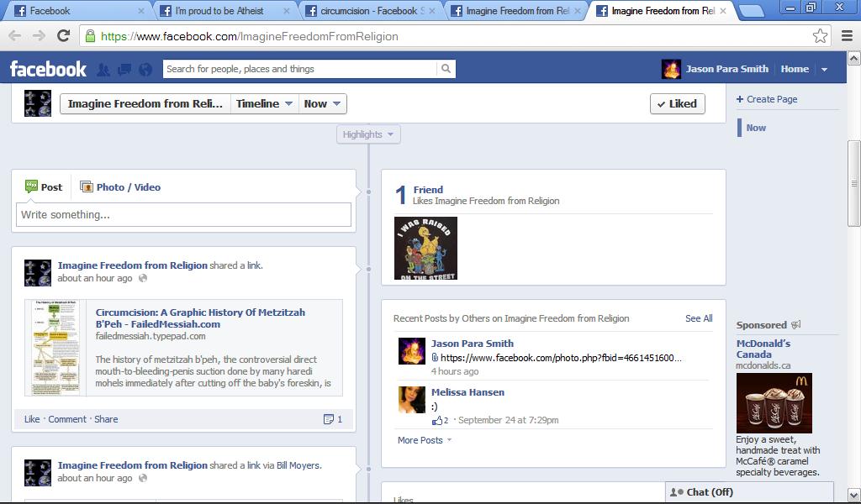Viewport: 861px width, 504px height.
Task: Click 'September 24 at 7:29pm' timestamp
Action: pos(509,421)
